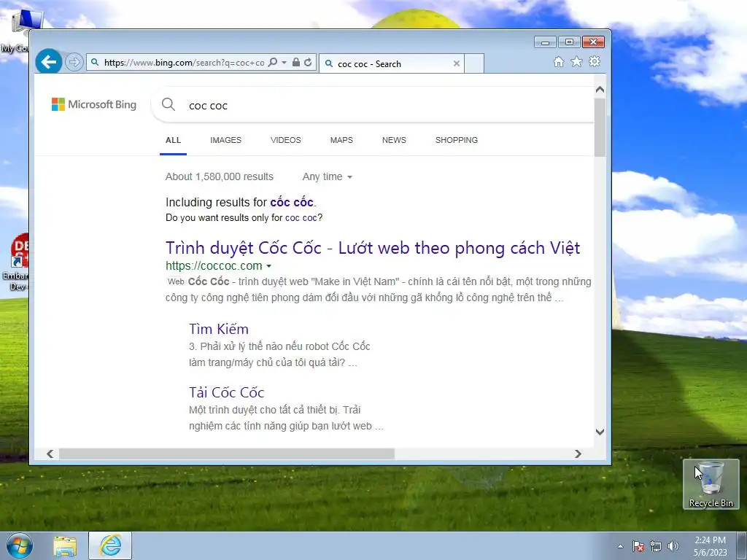Expand the address bar autocomplete dropdown arrow

click(284, 63)
